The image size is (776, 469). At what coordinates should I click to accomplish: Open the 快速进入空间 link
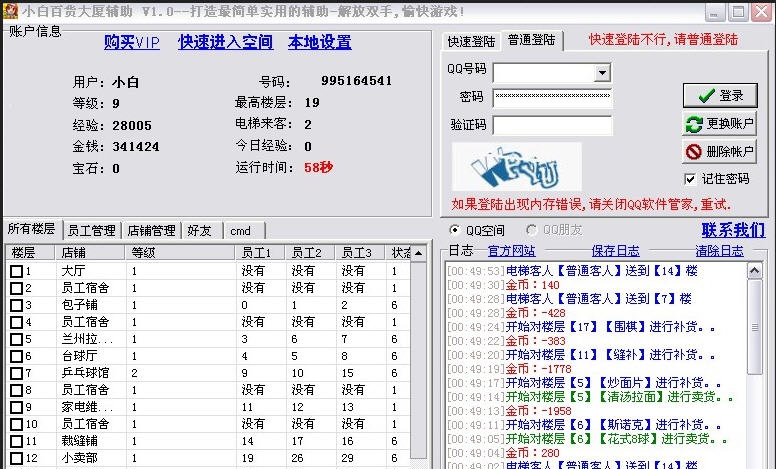point(225,42)
